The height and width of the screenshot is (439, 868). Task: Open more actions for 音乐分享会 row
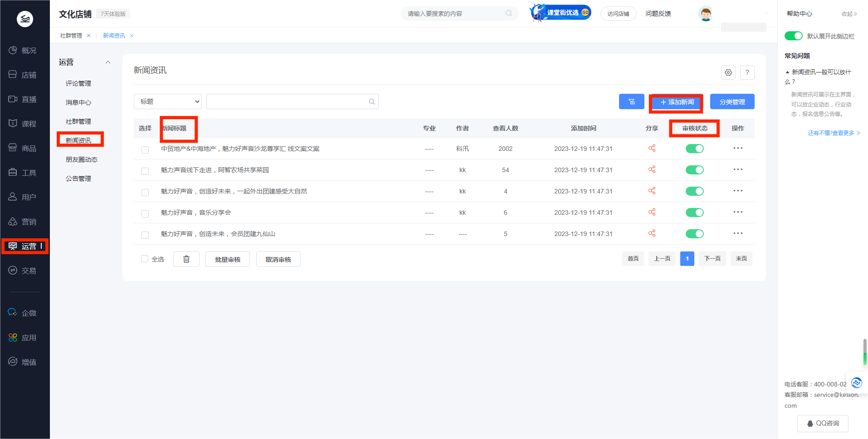738,212
